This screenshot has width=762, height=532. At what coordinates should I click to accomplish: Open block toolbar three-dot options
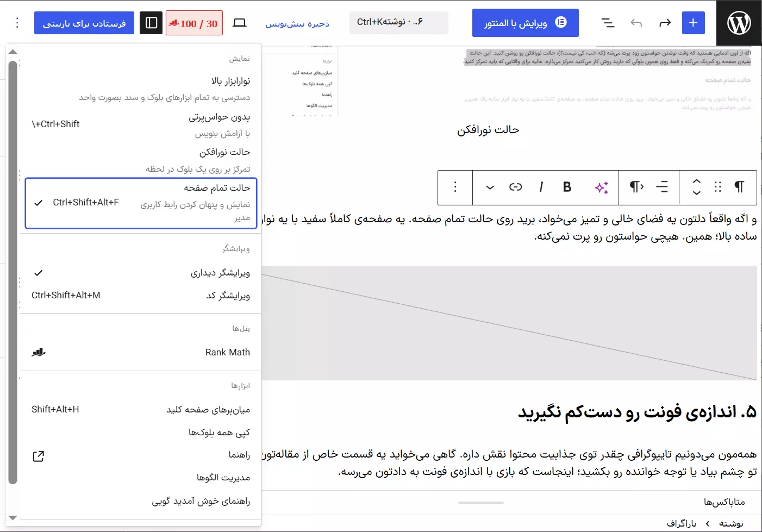(455, 187)
